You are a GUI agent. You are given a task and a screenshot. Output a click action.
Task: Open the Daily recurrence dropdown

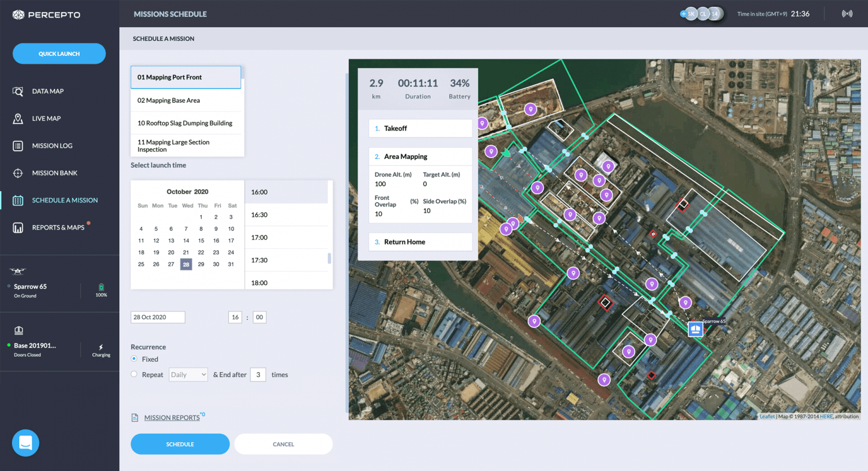point(188,374)
